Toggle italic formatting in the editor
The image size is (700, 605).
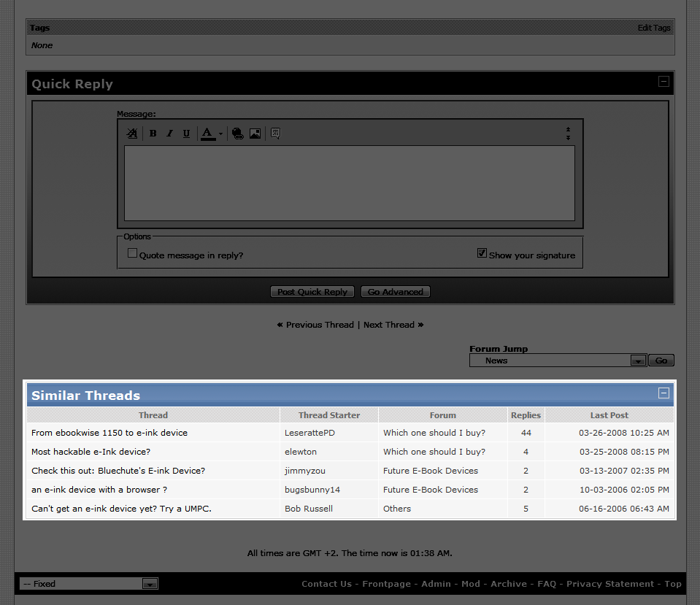pos(169,133)
